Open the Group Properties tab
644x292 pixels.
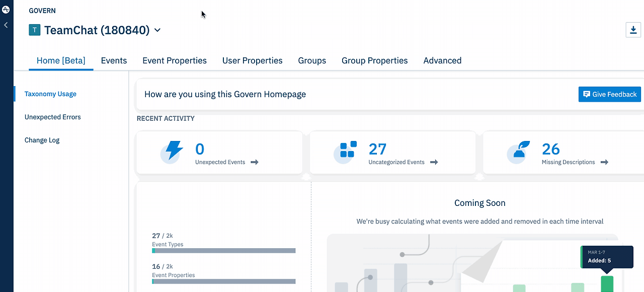(x=374, y=60)
